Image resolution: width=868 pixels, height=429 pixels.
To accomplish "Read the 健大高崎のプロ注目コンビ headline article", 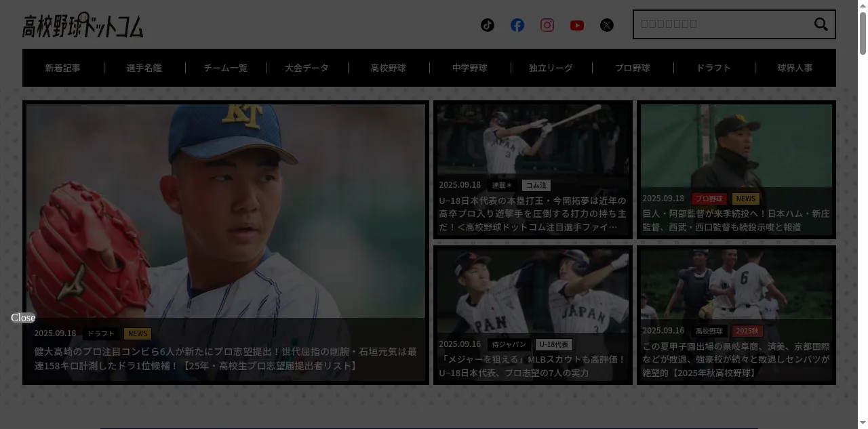I will pos(226,359).
